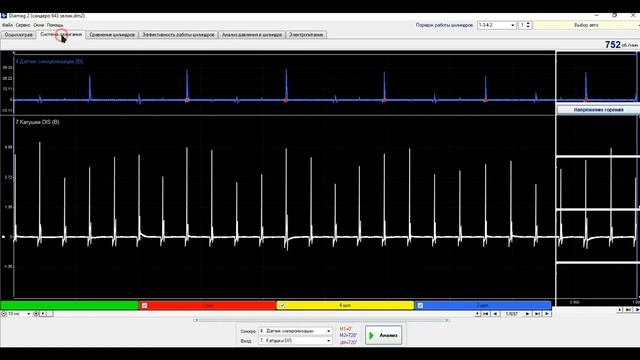This screenshot has height=360, width=640.
Task: Open the cylinder firing order dropdown 1-3-4-2
Action: point(496,25)
